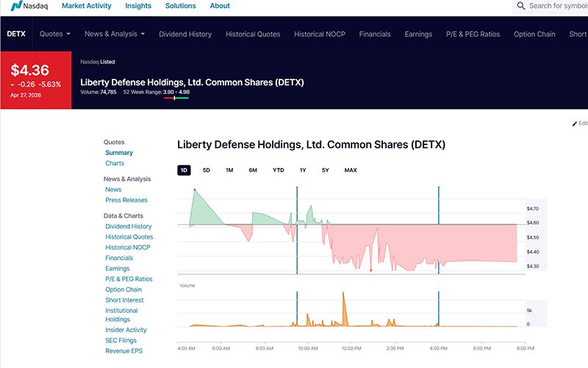This screenshot has height=368, width=588.
Task: Open the Insights menu
Action: (138, 6)
